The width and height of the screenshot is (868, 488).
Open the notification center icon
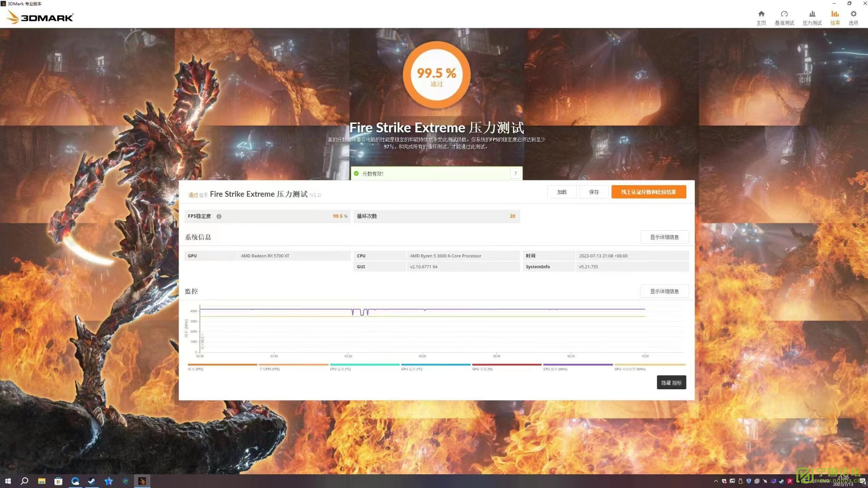point(862,482)
